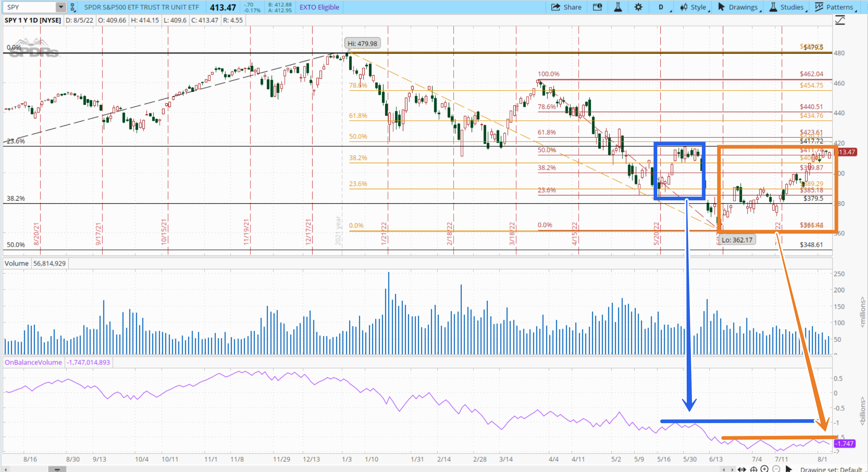
Task: Click the horizontal scrollbar thumb at bottom
Action: point(57,469)
